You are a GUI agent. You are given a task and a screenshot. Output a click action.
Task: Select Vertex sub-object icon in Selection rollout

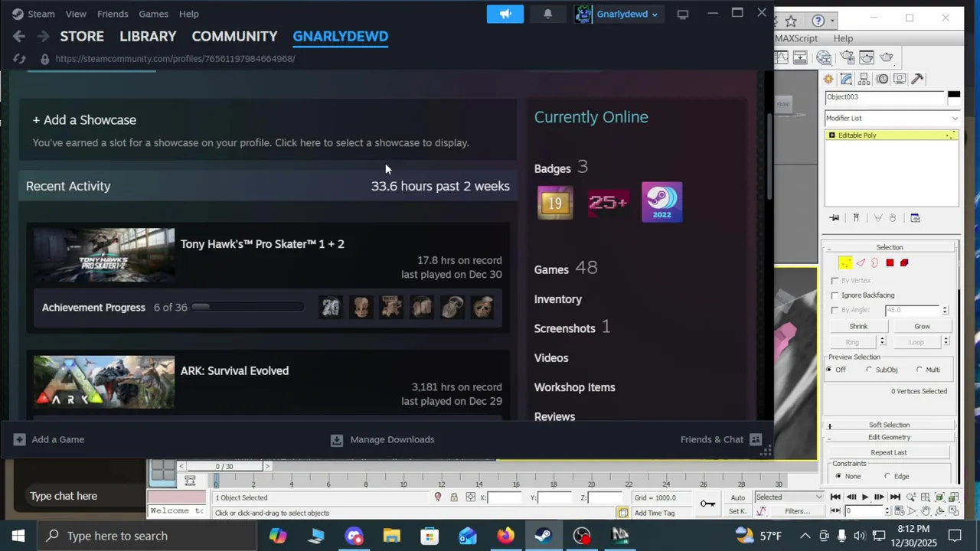pyautogui.click(x=845, y=262)
